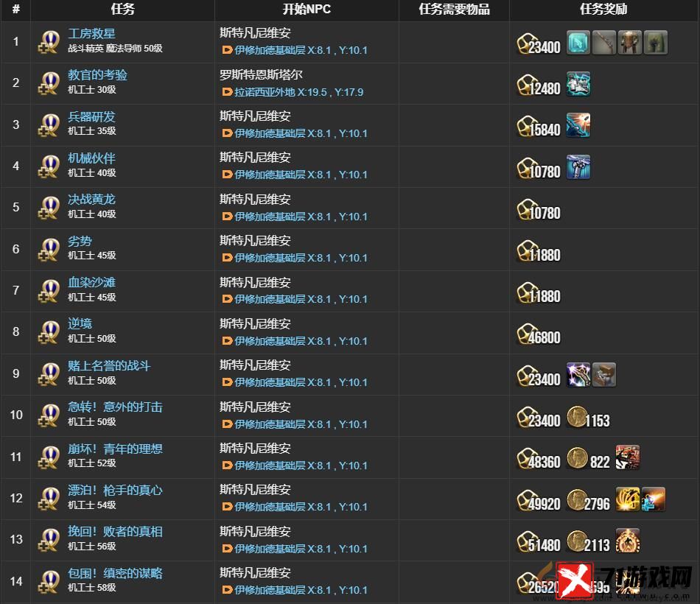The width and height of the screenshot is (700, 604).
Task: Click the bow reward icon in row 1
Action: coord(604,43)
